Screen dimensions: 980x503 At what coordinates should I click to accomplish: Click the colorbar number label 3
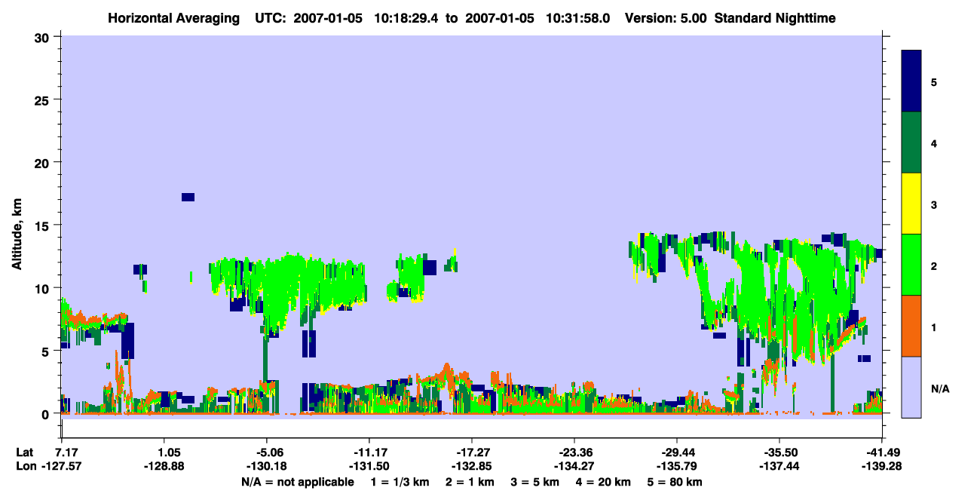tap(933, 205)
